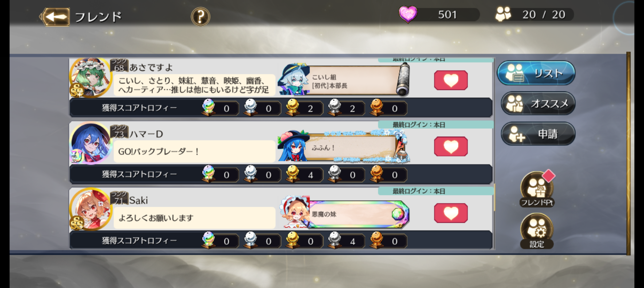Open ハマーD's blue-haired avatar
The width and height of the screenshot is (644, 288).
pos(90,143)
